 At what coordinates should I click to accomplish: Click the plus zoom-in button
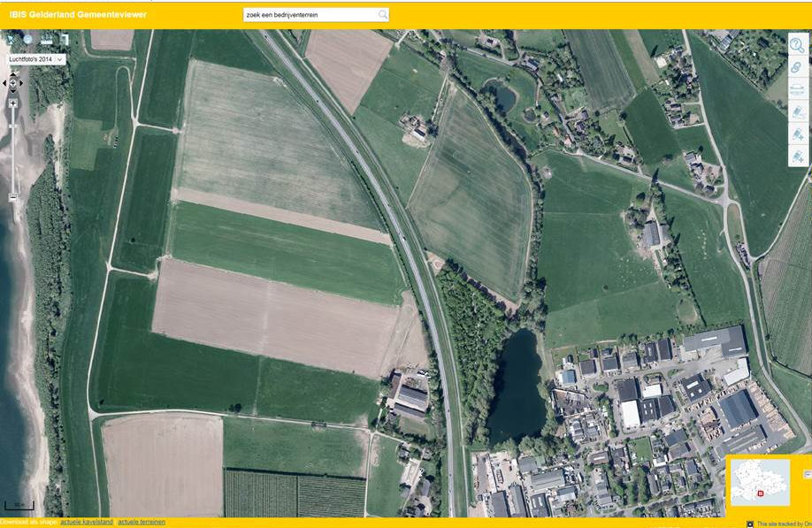[12, 103]
